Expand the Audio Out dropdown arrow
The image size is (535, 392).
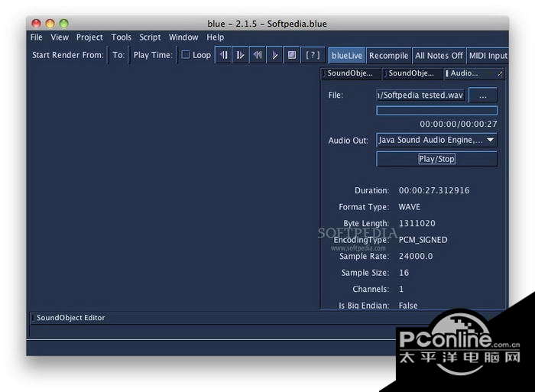tap(491, 140)
